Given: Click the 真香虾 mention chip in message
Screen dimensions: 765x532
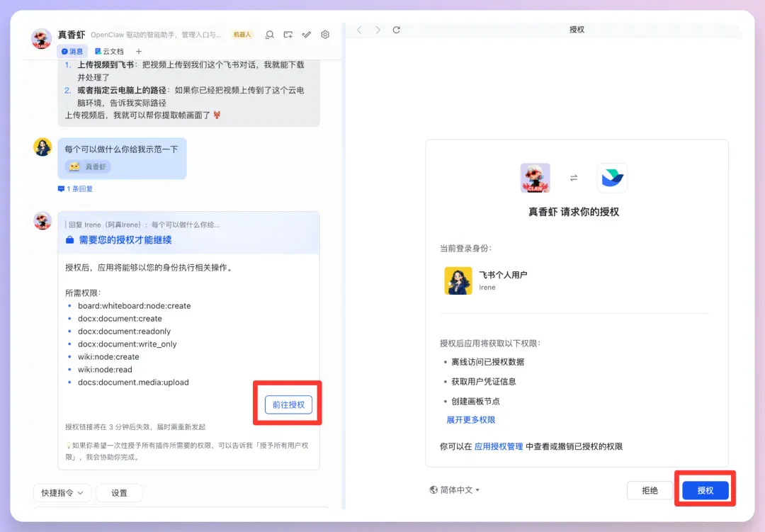Looking at the screenshot, I should point(88,167).
